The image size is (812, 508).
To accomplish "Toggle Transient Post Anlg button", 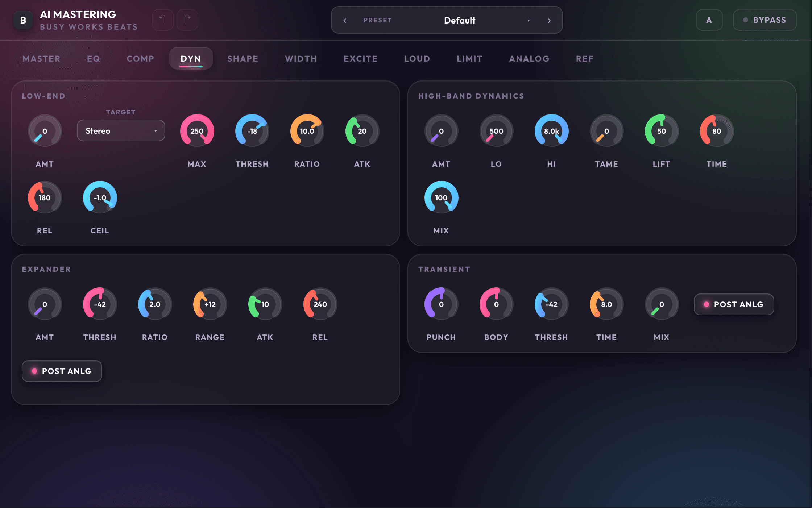I will tap(734, 304).
